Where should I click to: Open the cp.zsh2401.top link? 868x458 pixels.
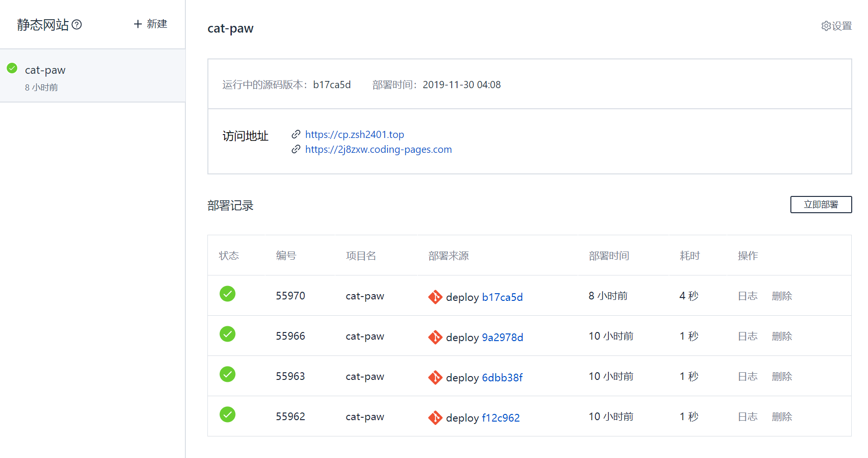pos(354,135)
